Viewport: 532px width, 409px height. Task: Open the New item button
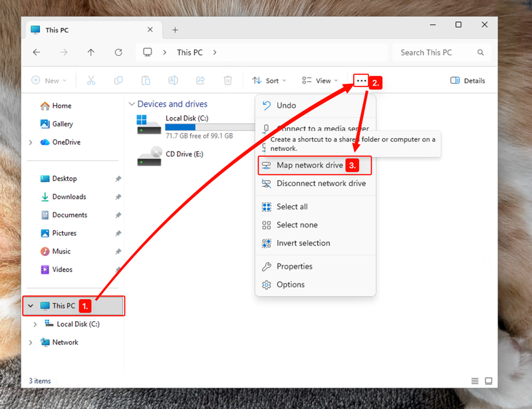pos(49,80)
